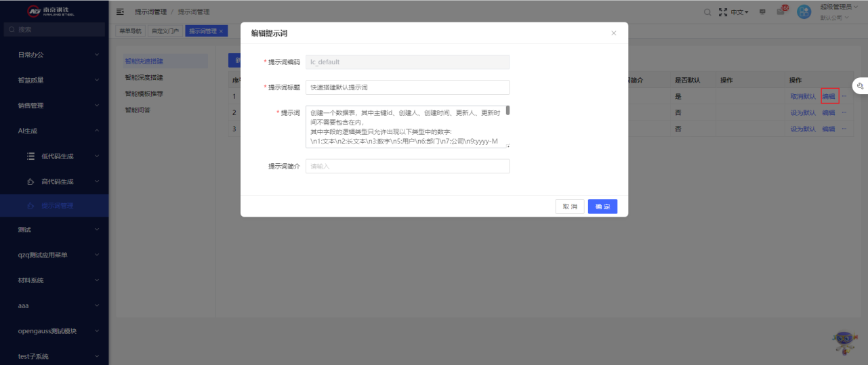The height and width of the screenshot is (365, 868).
Task: Click the 确定 button in the dialog
Action: click(x=602, y=207)
